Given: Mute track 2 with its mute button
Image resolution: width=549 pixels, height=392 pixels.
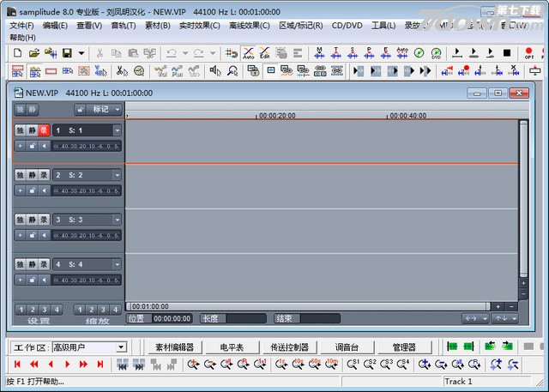Looking at the screenshot, I should (33, 175).
